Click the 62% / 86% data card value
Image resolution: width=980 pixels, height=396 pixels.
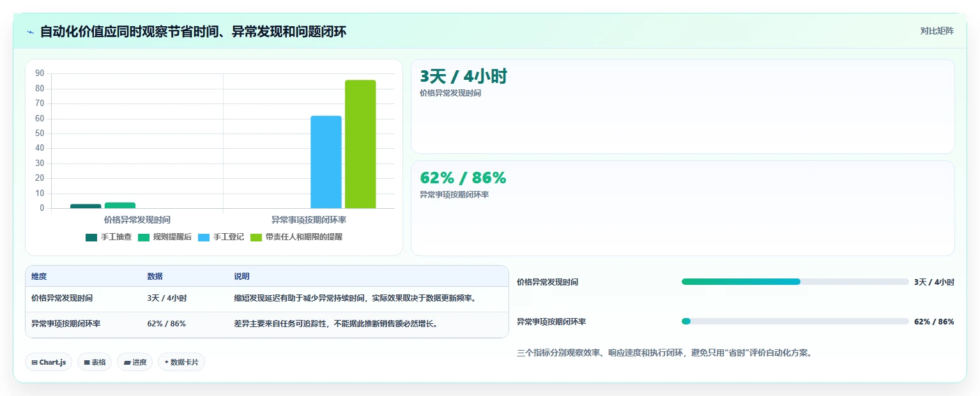(x=463, y=178)
